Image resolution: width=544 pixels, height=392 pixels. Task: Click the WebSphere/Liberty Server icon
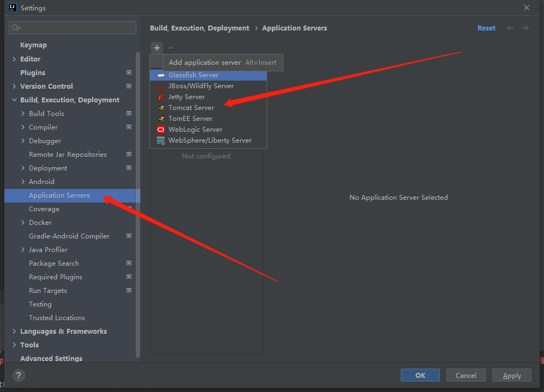161,140
